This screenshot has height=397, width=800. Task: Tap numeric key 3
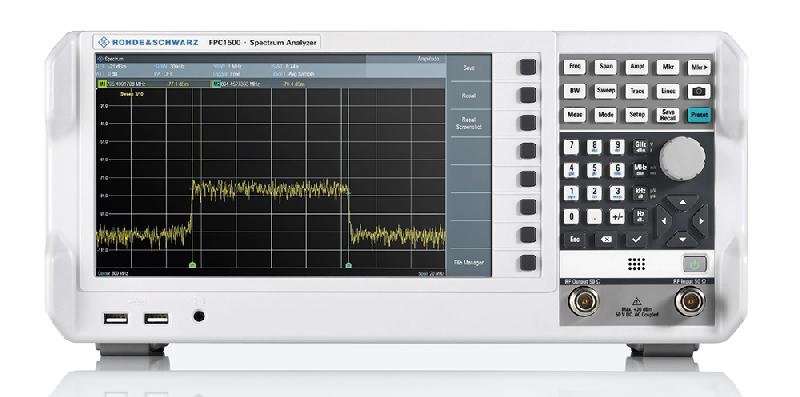617,193
